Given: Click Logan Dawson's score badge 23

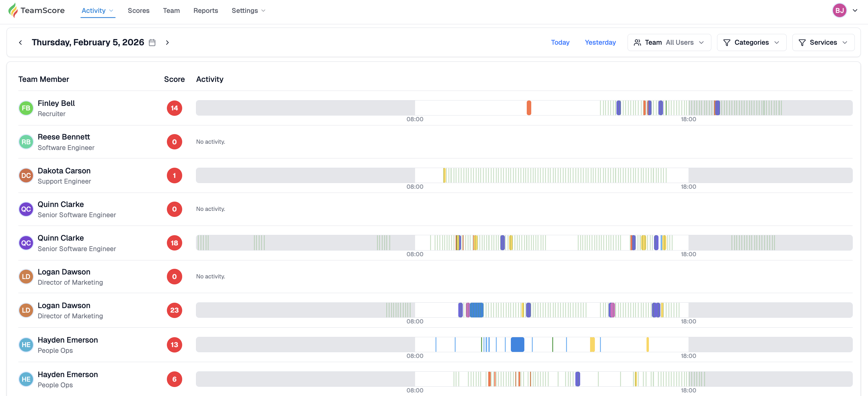Looking at the screenshot, I should 174,310.
